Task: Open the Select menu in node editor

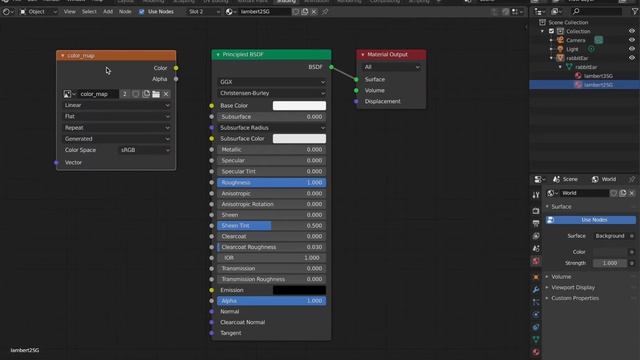Action: point(89,12)
